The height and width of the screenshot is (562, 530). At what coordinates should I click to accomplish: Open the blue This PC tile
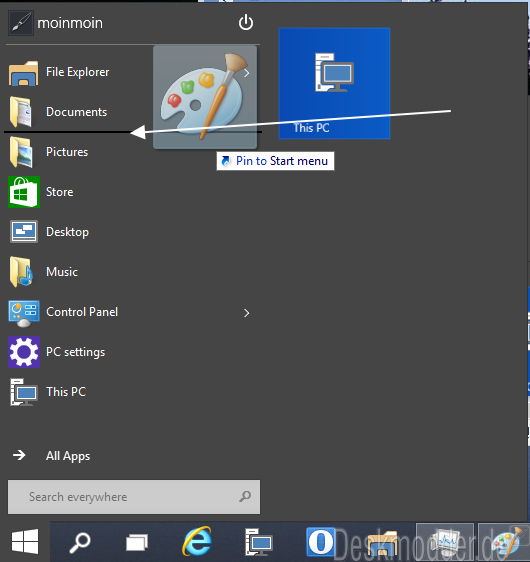point(334,83)
